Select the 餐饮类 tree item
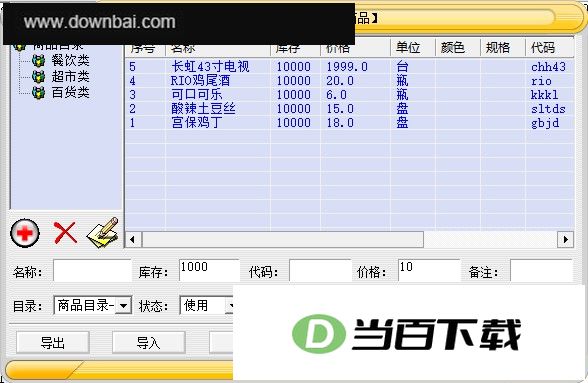The height and width of the screenshot is (383, 588). point(70,60)
